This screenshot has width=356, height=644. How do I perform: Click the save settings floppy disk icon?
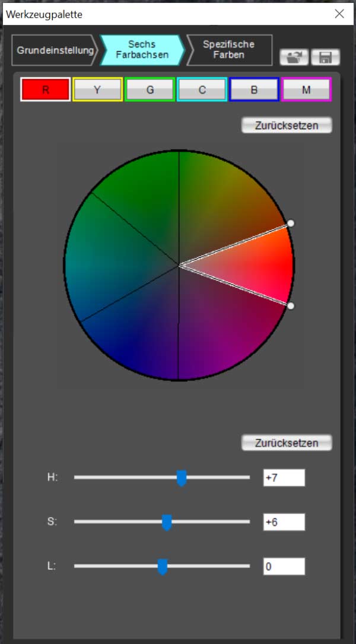click(x=325, y=57)
